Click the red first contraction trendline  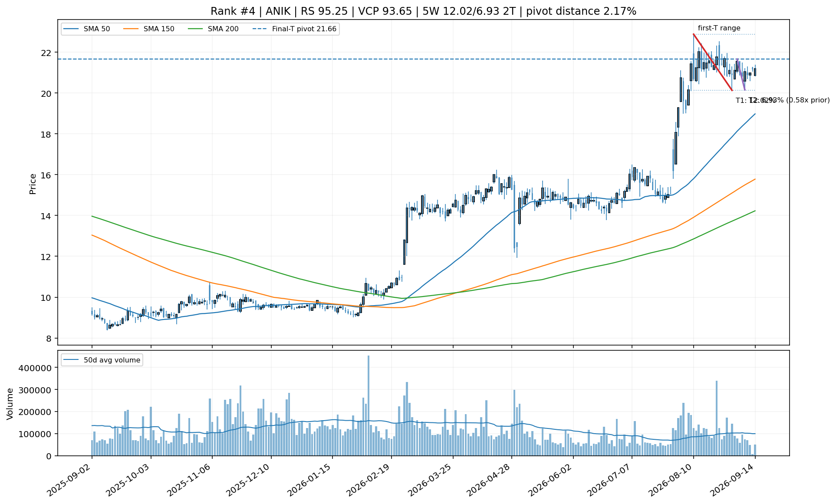click(x=713, y=62)
